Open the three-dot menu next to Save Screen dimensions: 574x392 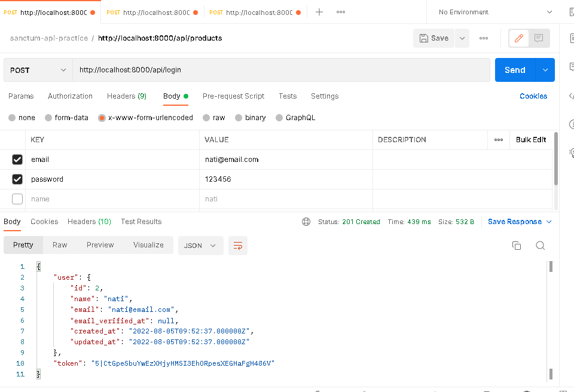pos(484,38)
